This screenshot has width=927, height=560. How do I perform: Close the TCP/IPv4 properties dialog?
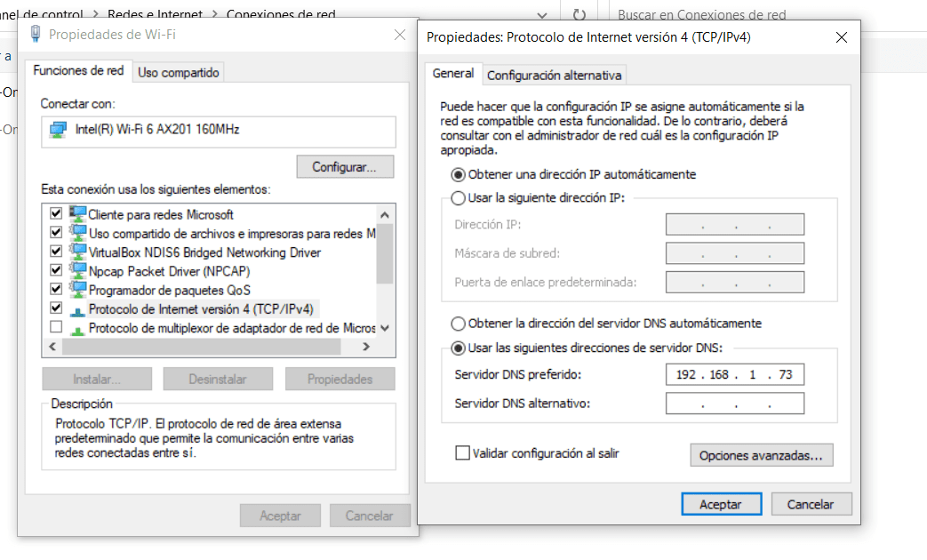(x=842, y=37)
